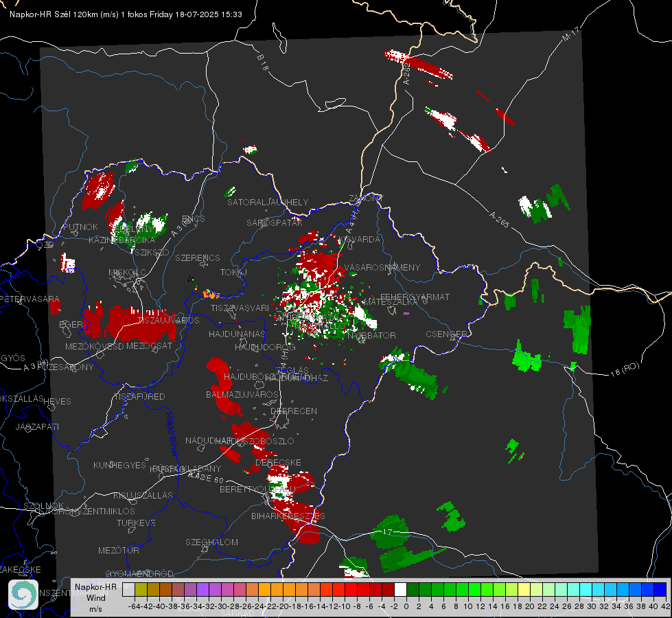Click the 'MEZŐCSÁT' city label
The image size is (672, 618).
(x=149, y=345)
